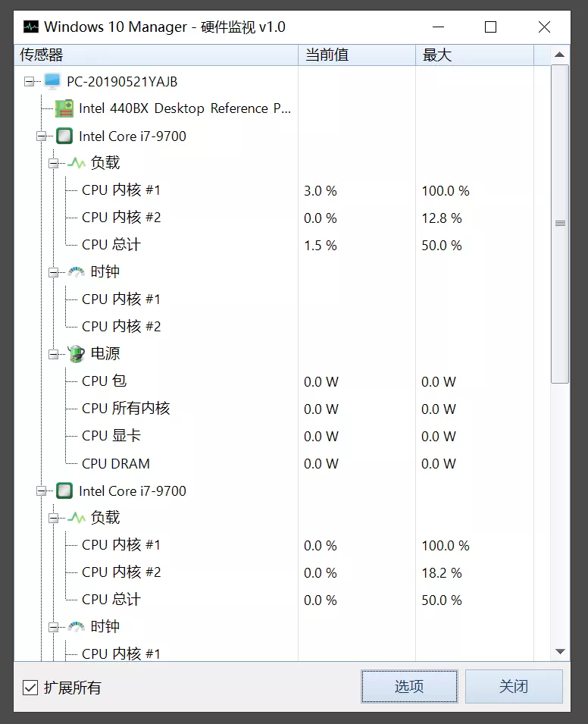This screenshot has width=588, height=724.
Task: Click the PC-20190521YAJB label
Action: point(122,82)
